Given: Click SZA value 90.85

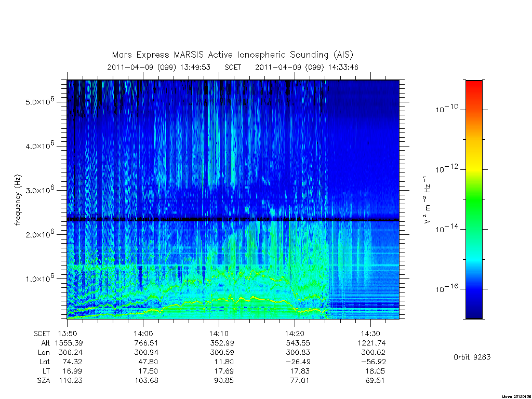Looking at the screenshot, I should coord(224,380).
